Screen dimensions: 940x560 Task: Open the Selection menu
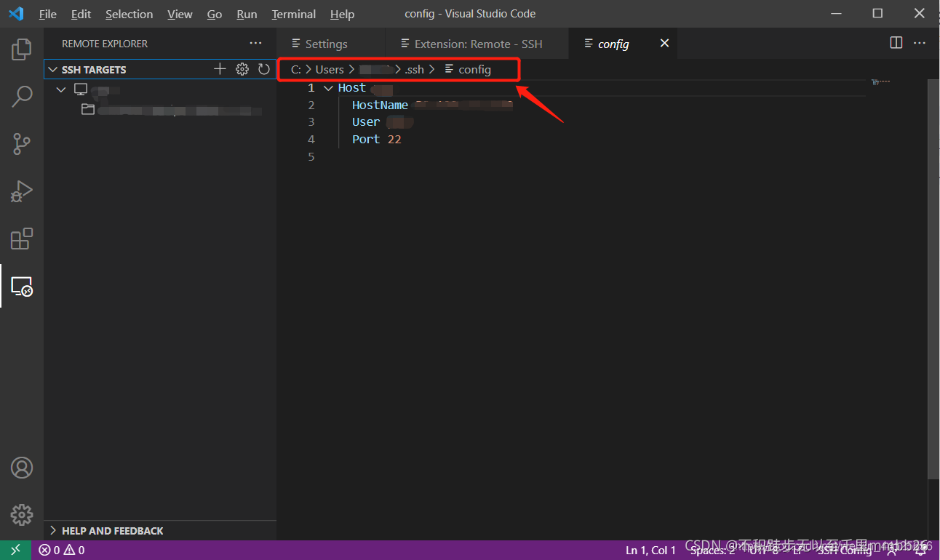point(129,14)
